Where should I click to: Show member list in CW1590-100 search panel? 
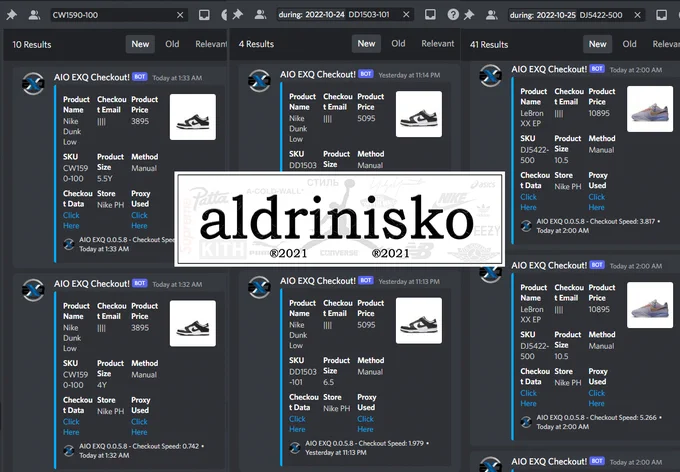[x=34, y=15]
